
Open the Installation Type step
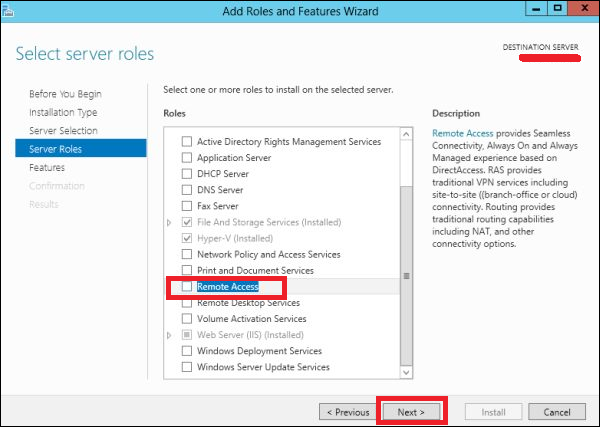coord(62,112)
